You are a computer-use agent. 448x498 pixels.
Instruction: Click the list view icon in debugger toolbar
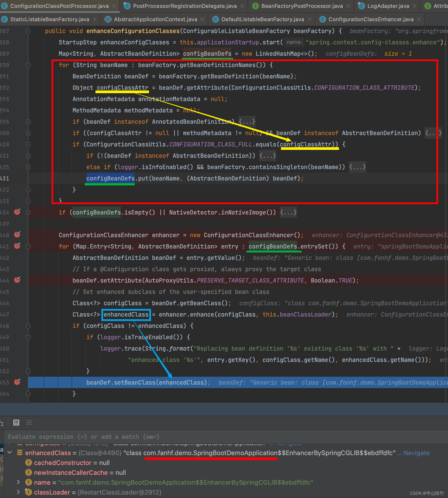click(29, 423)
